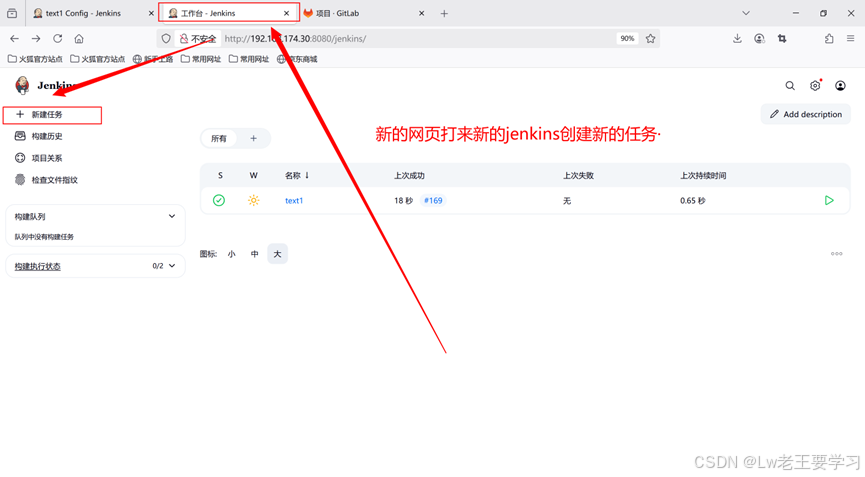The height and width of the screenshot is (477, 865).
Task: Add a new view with plus tab
Action: [x=253, y=138]
